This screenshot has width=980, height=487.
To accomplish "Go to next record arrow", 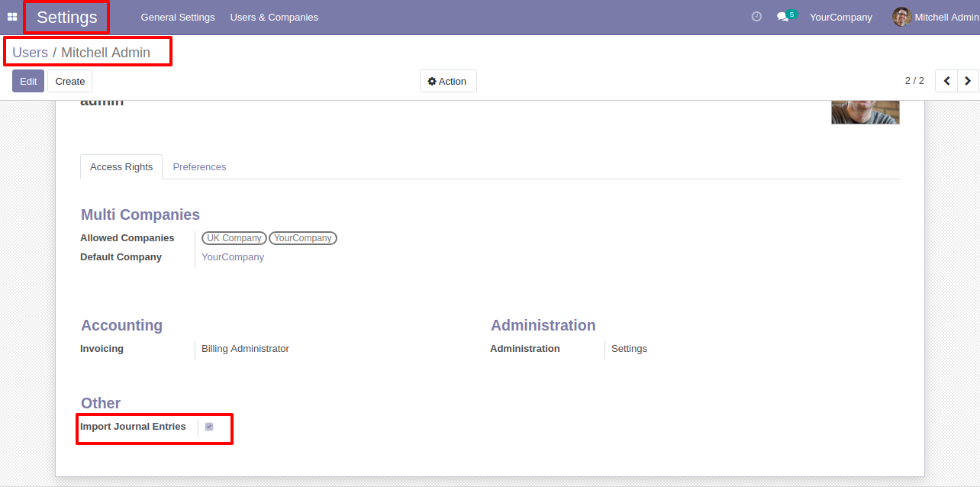I will [x=968, y=81].
